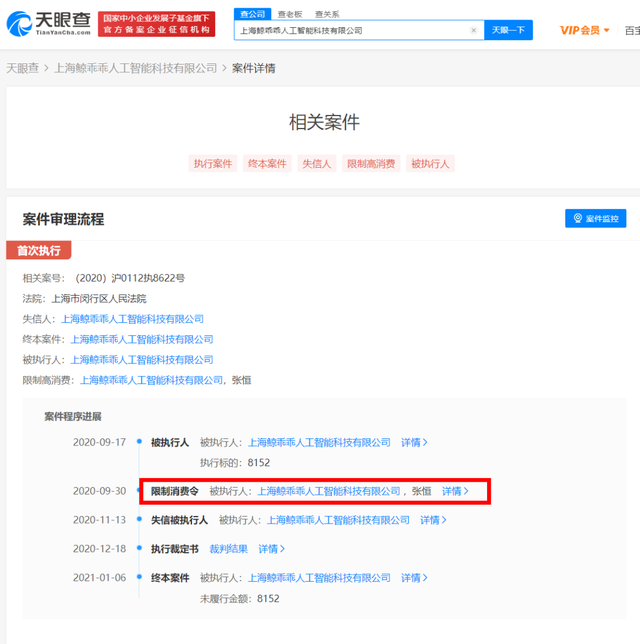
Task: Open the 终本案件 company link
Action: [x=142, y=340]
